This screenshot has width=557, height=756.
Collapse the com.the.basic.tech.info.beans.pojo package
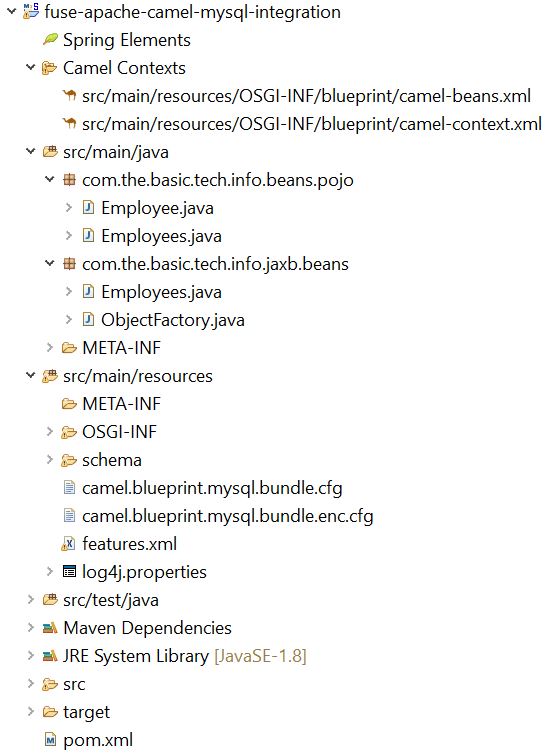tap(50, 179)
